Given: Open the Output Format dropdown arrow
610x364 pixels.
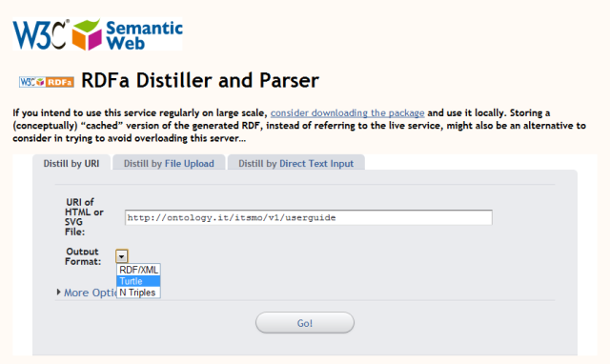Looking at the screenshot, I should coord(122,256).
